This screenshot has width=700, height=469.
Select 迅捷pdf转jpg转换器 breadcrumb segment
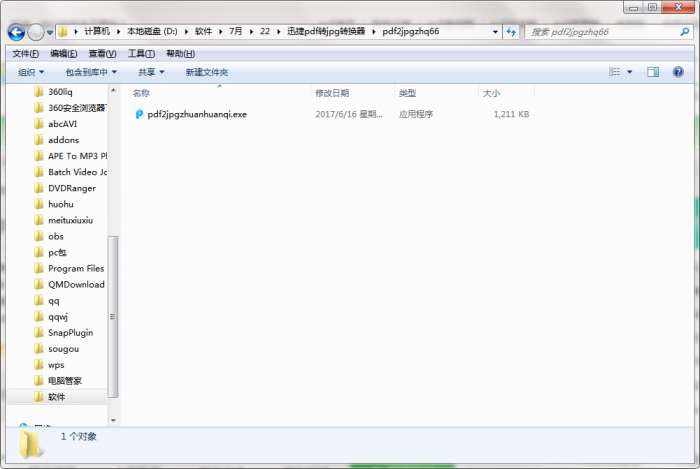click(x=326, y=31)
